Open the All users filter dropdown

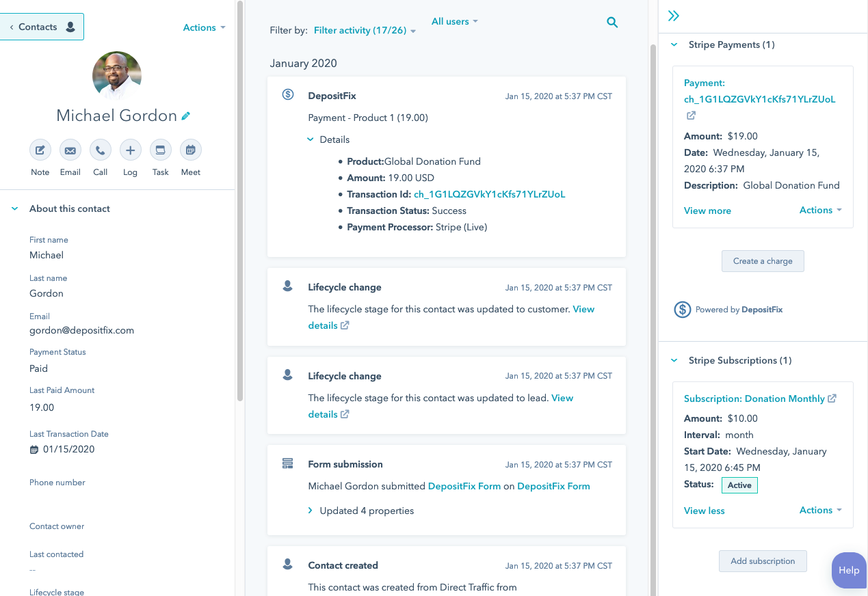tap(455, 21)
